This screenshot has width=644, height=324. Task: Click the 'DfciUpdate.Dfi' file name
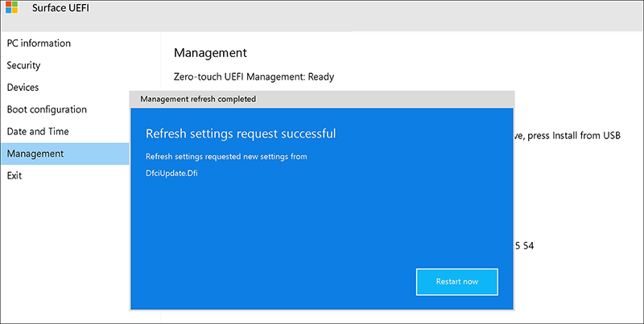click(171, 173)
